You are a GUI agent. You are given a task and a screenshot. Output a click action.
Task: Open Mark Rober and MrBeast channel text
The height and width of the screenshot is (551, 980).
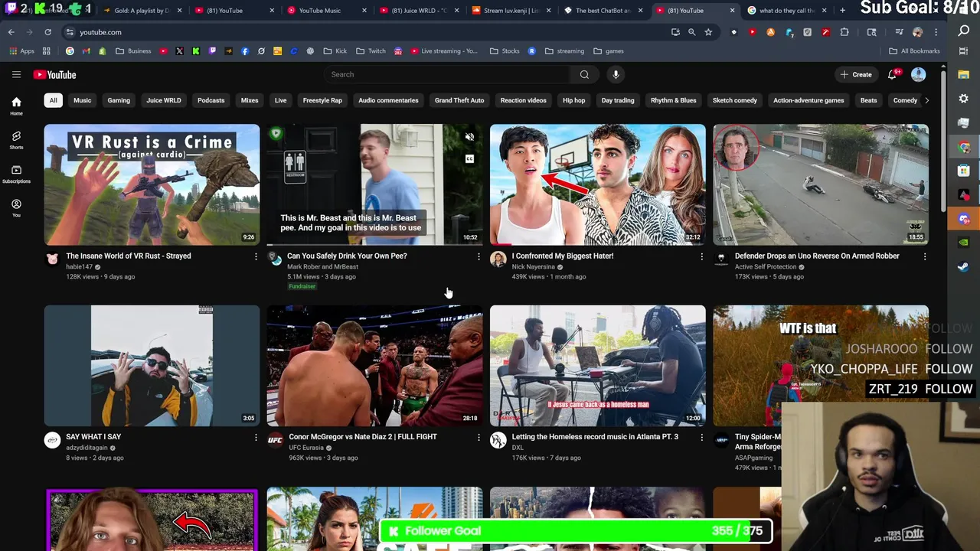[322, 267]
